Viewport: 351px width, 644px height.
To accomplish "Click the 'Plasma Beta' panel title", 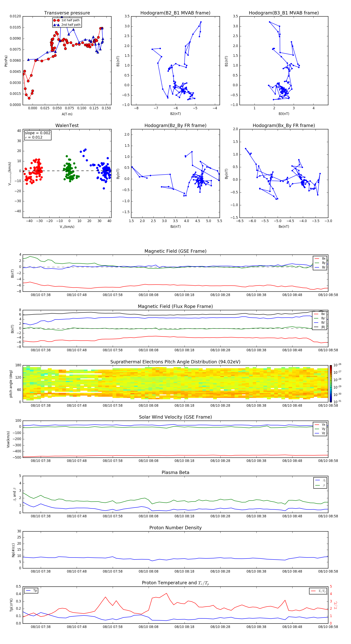I will point(175,473).
